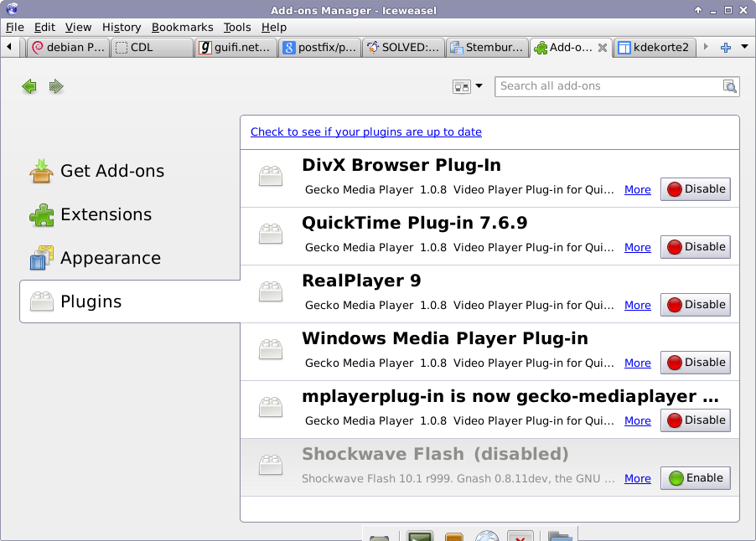756x541 pixels.
Task: Show More for RealPlayer 9
Action: [x=637, y=305]
